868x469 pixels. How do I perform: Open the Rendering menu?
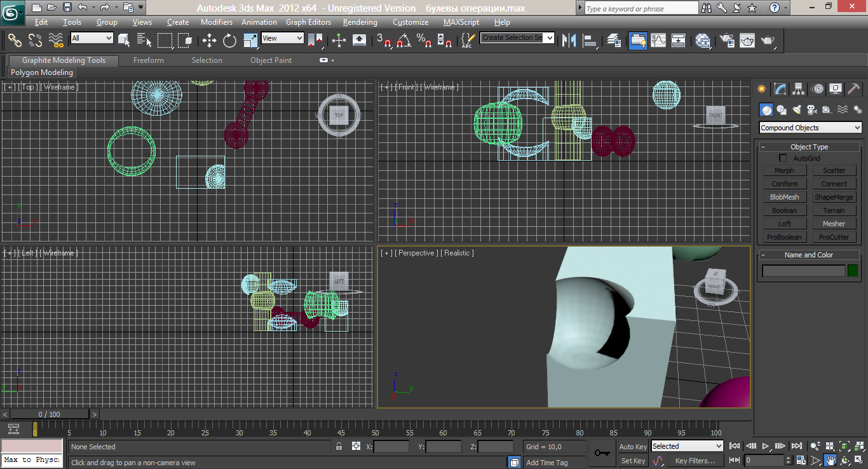360,22
